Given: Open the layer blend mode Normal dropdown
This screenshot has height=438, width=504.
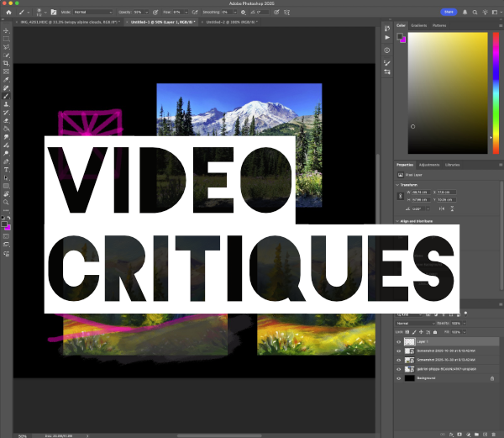Looking at the screenshot, I should point(415,323).
